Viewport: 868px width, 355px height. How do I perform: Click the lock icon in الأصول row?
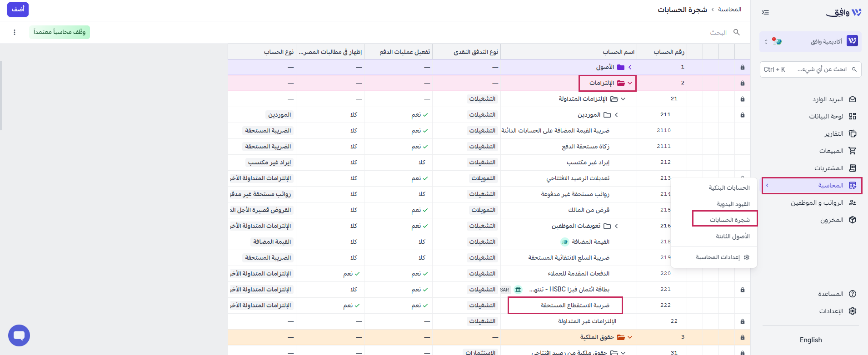[x=743, y=67]
